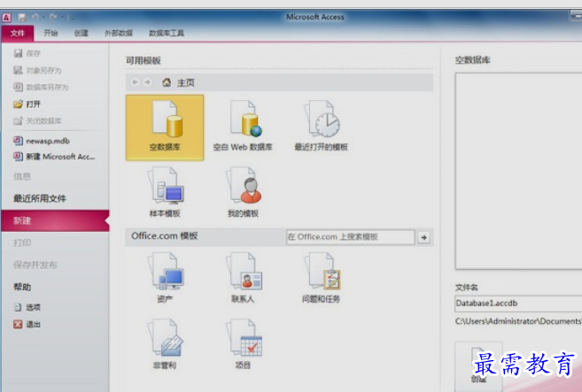Click the file path C:\Users\Administrator\Documents text
This screenshot has width=582, height=392.
click(x=518, y=321)
